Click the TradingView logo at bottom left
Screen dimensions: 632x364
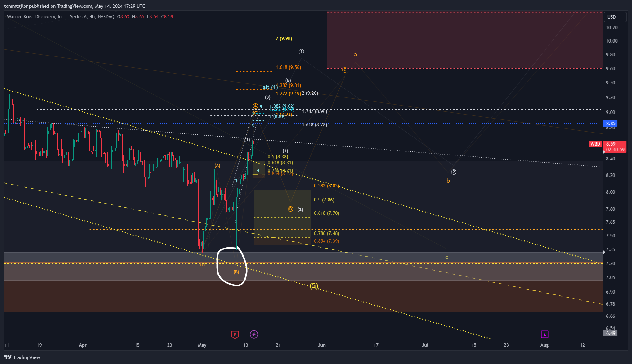click(22, 357)
